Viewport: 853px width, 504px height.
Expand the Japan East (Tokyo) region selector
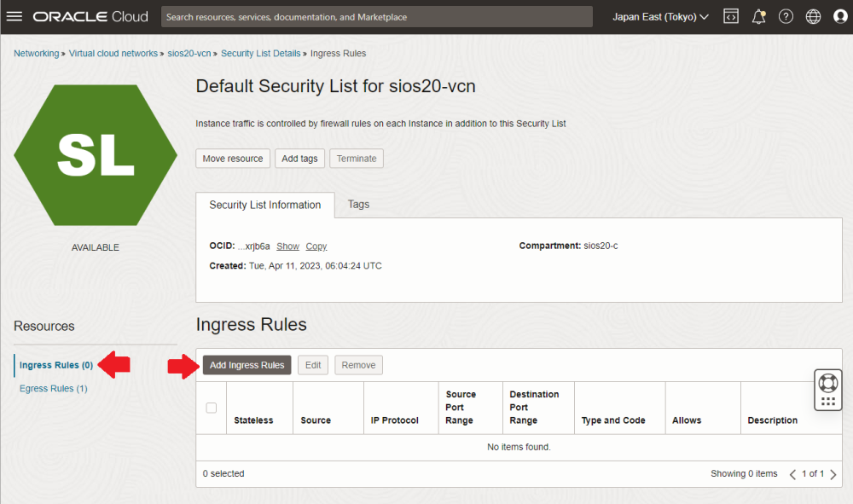(x=660, y=17)
